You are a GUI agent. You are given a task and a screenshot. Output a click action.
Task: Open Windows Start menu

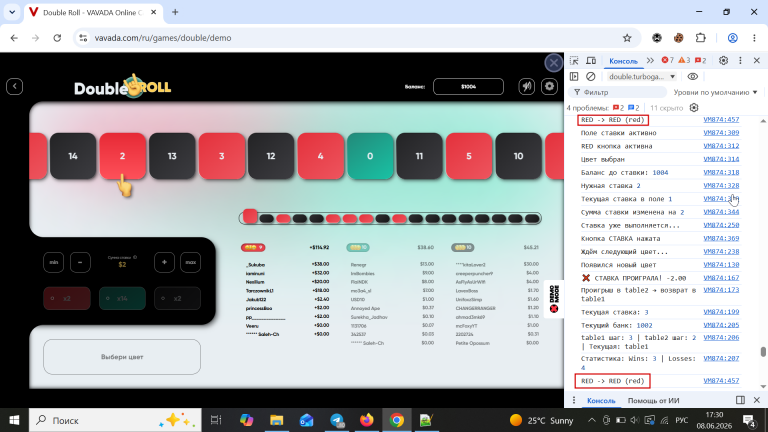click(14, 420)
